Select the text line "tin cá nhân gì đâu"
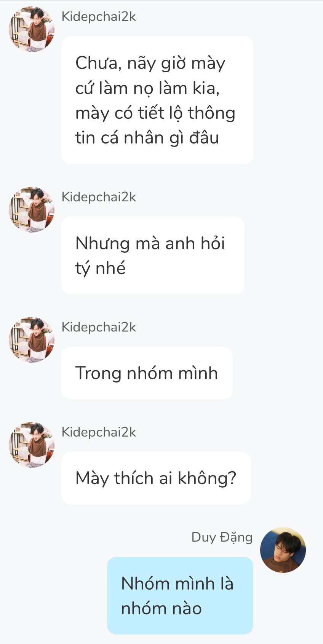The image size is (323, 644). tap(147, 138)
